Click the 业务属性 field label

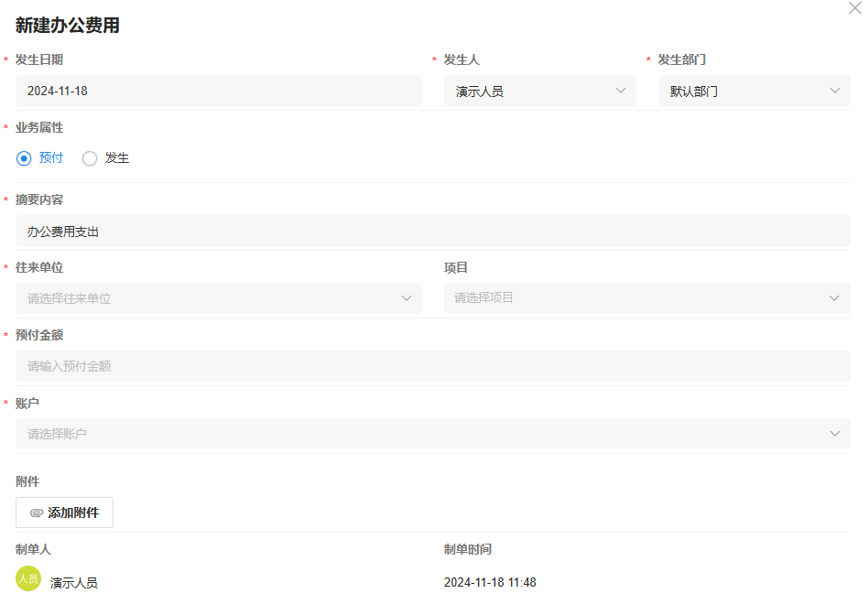point(39,128)
